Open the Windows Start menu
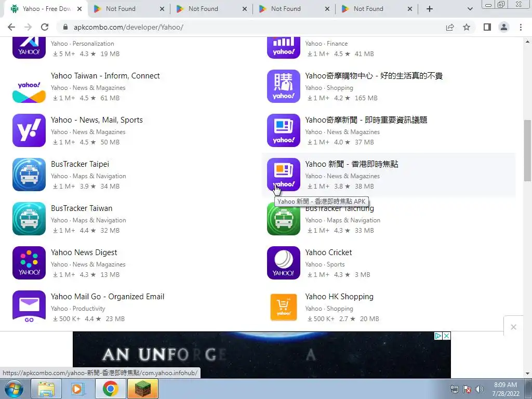 tap(14, 389)
